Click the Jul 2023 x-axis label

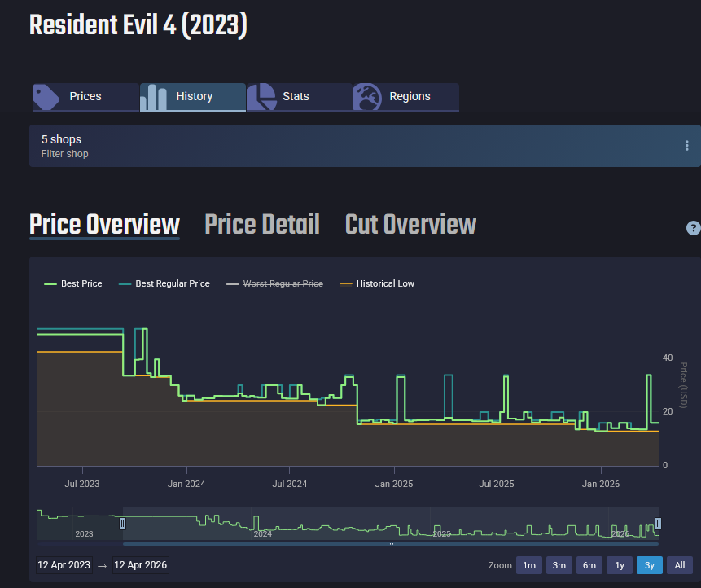[82, 484]
